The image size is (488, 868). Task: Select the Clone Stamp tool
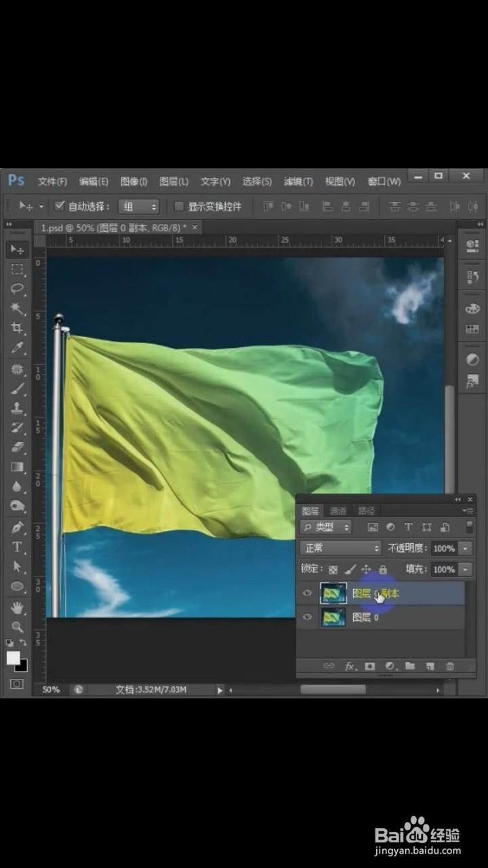(17, 409)
